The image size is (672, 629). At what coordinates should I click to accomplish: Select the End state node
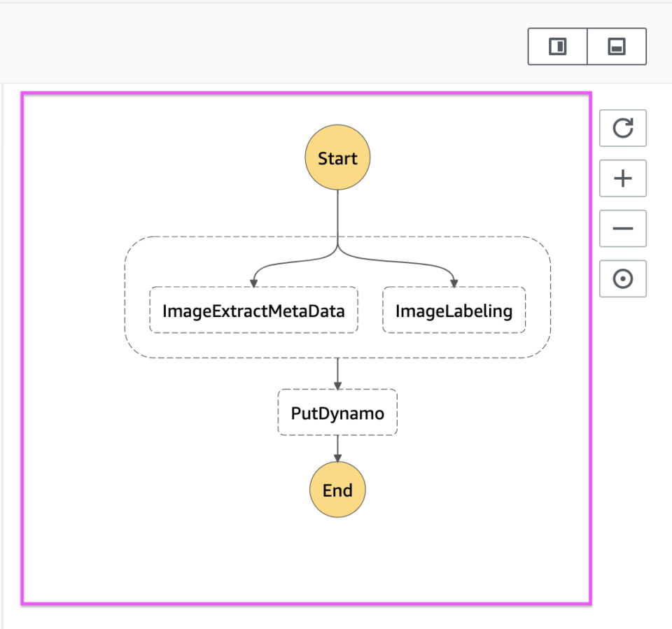337,490
